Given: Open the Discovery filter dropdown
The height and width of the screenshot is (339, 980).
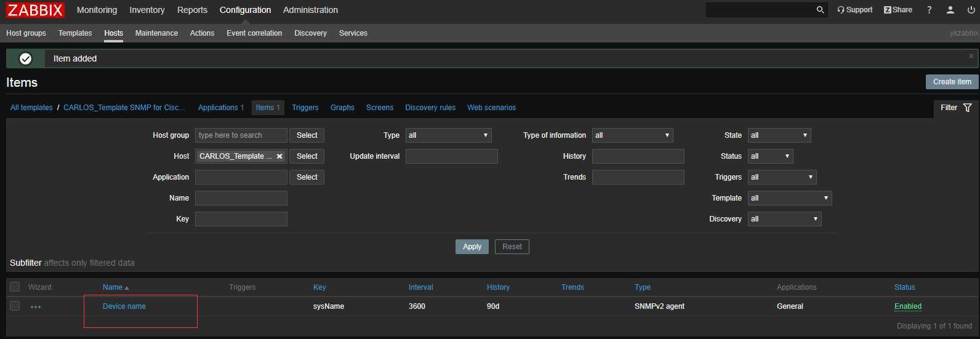Looking at the screenshot, I should 785,219.
